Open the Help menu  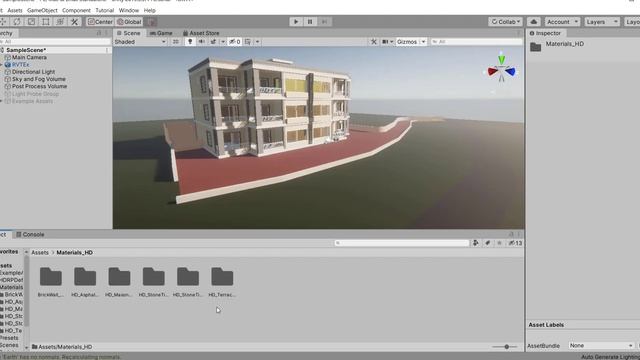click(149, 10)
